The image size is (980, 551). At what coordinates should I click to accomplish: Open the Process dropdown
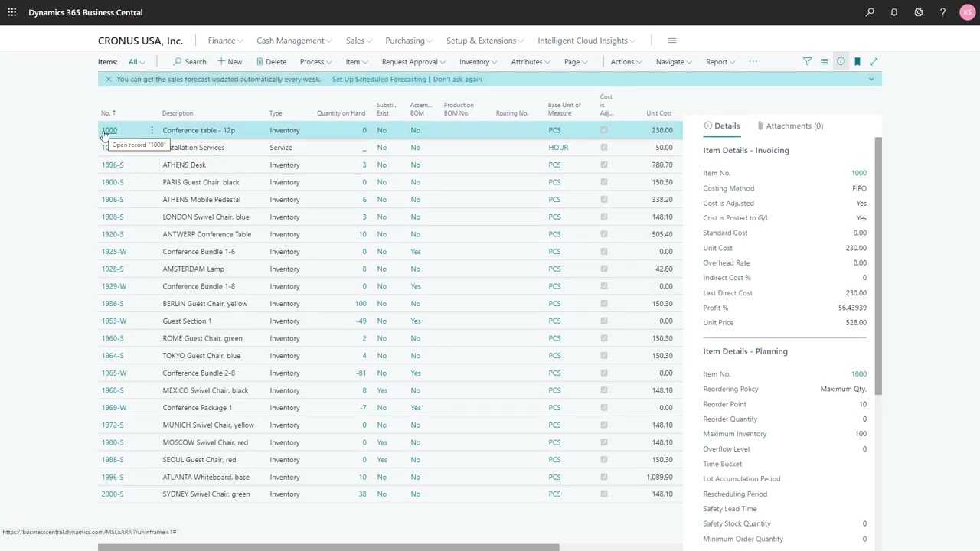click(x=315, y=62)
